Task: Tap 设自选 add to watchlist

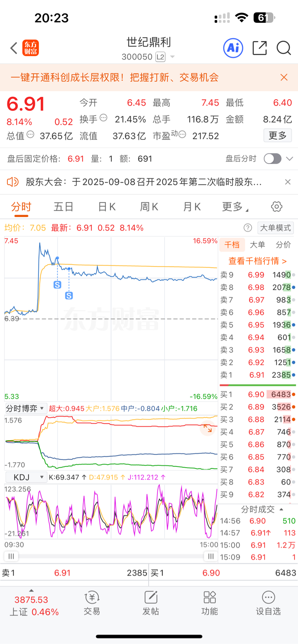Action: (x=268, y=603)
